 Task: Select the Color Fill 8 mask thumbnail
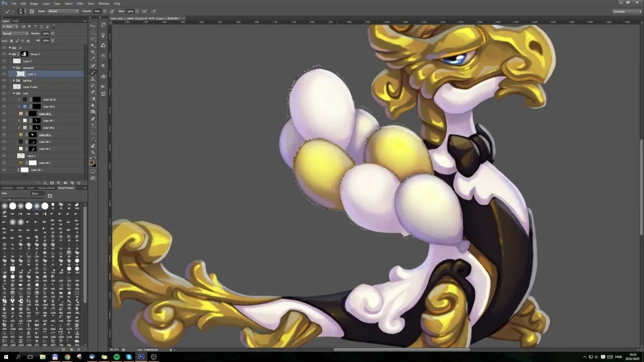point(33,114)
